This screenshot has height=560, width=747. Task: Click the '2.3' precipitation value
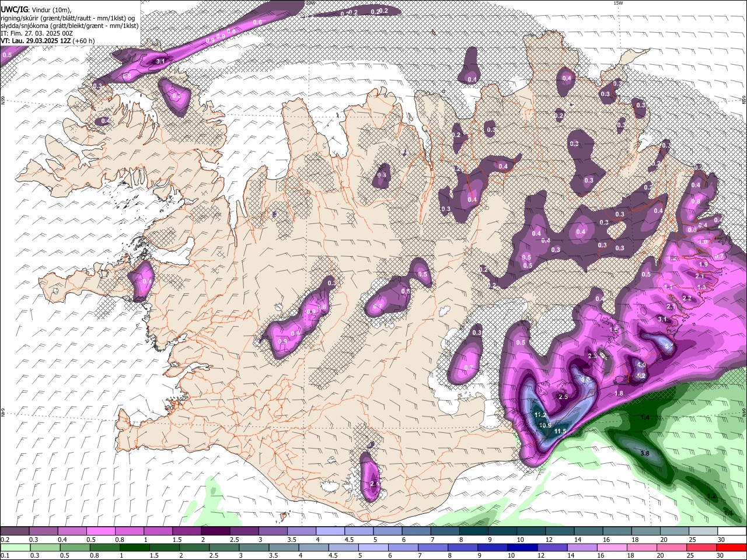[x=592, y=356]
